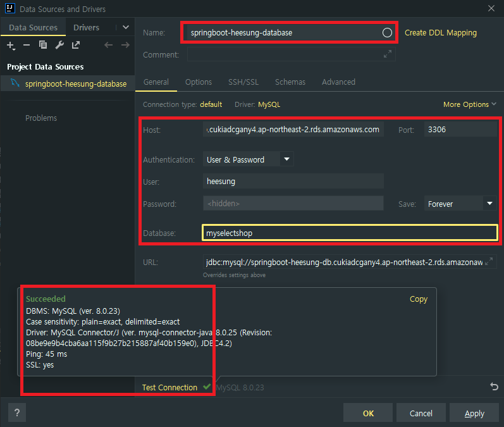Navigate forward with right arrow icon

(125, 45)
